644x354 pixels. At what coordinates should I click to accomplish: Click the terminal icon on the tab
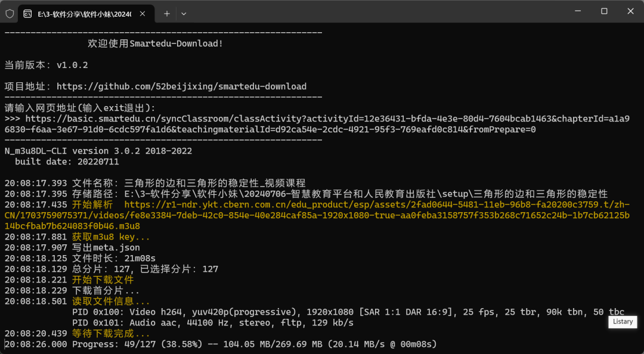[x=28, y=14]
